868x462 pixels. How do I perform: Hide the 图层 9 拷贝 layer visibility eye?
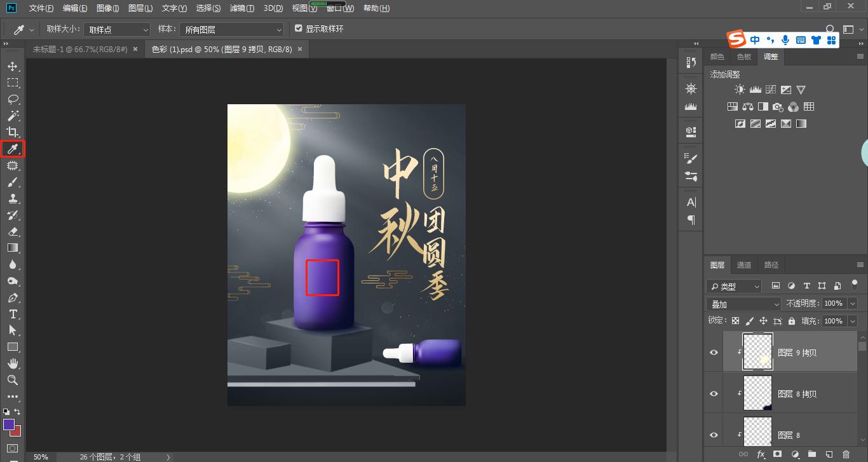tap(714, 351)
